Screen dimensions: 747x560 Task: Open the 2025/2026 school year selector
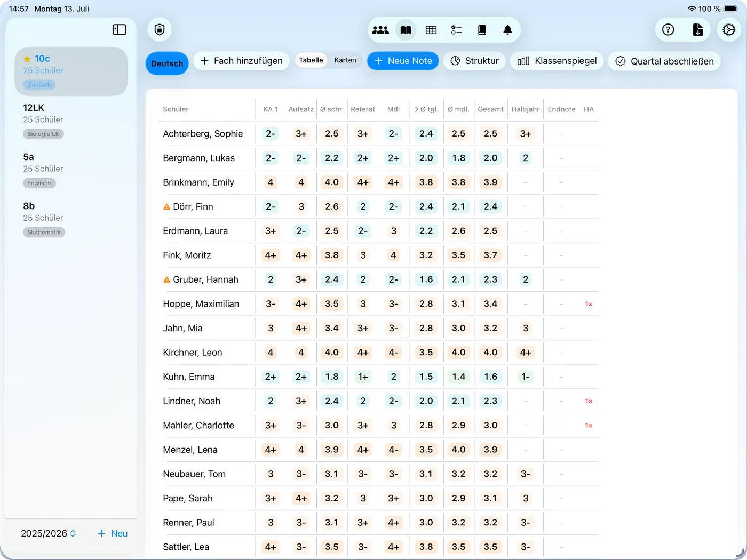pos(49,533)
